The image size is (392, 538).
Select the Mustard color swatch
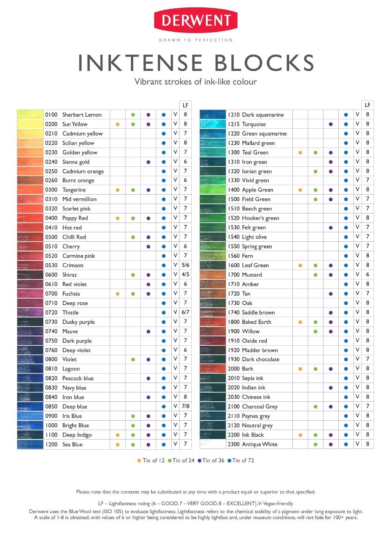click(x=213, y=275)
